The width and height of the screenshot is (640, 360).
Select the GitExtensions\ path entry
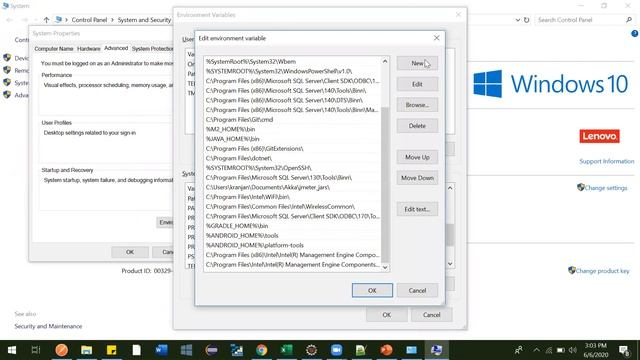coord(292,149)
